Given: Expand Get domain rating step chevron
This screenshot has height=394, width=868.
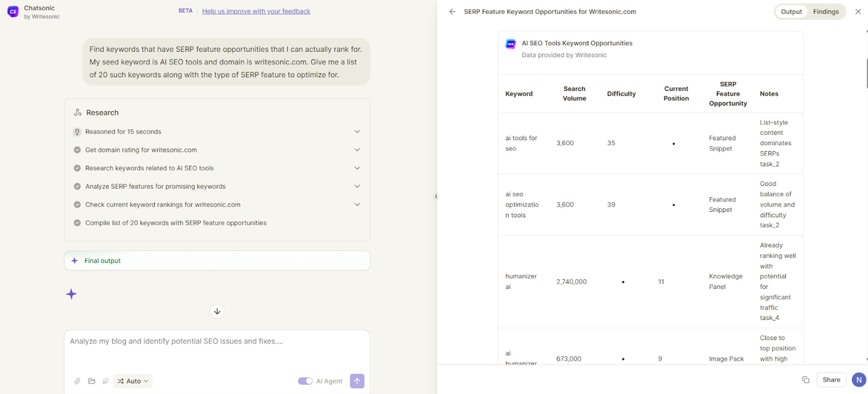Looking at the screenshot, I should [x=357, y=150].
